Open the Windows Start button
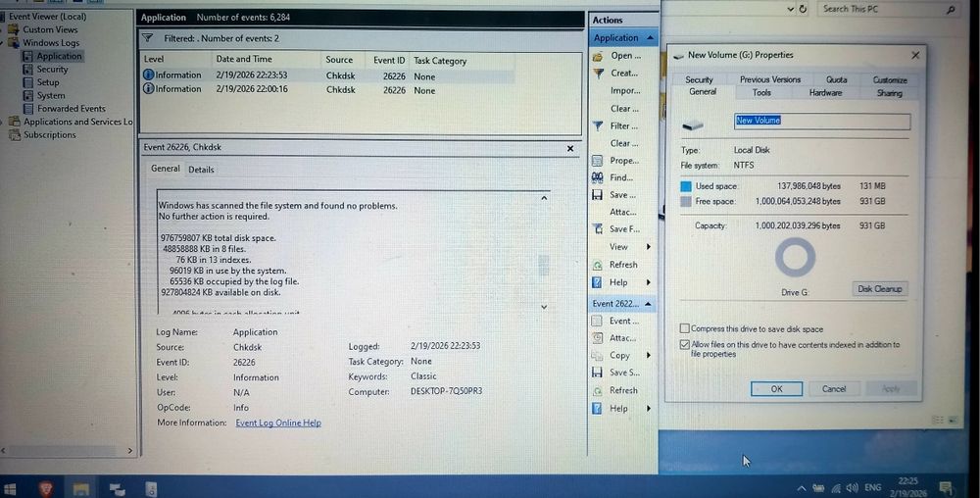The width and height of the screenshot is (980, 498). 10,488
